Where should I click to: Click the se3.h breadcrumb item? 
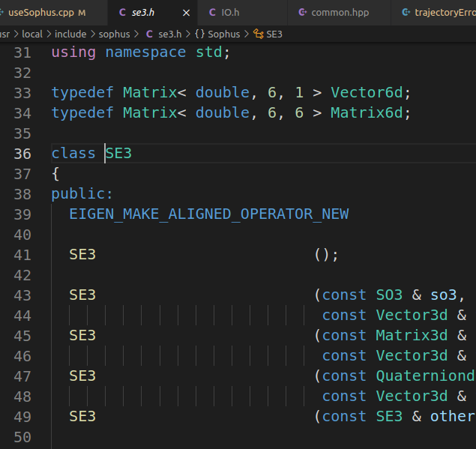[x=170, y=34]
